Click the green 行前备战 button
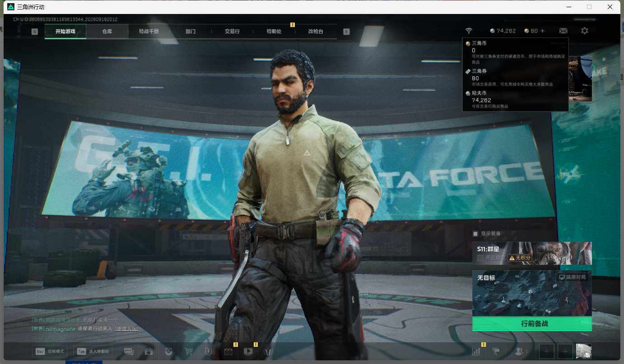The height and width of the screenshot is (364, 624). pos(532,324)
